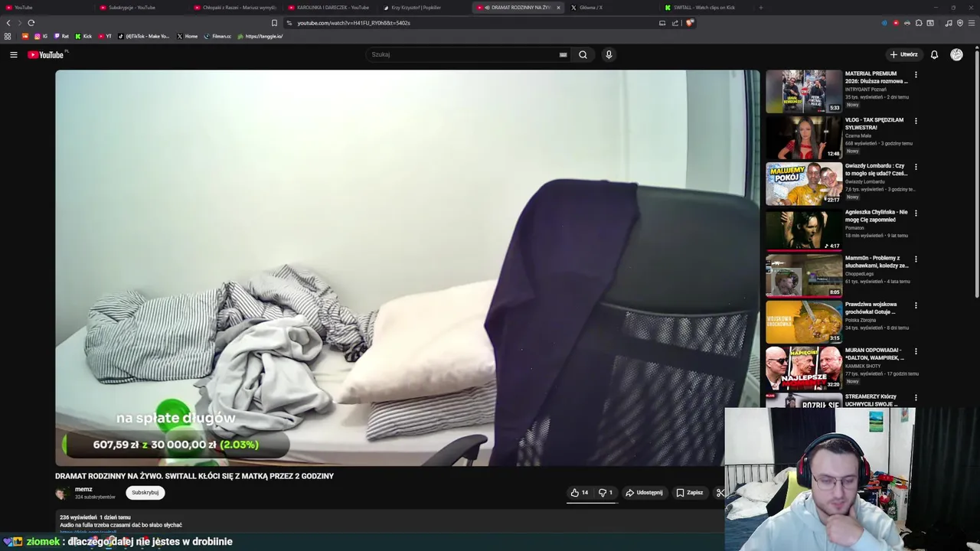
Task: Click the address bar URL
Action: (354, 23)
